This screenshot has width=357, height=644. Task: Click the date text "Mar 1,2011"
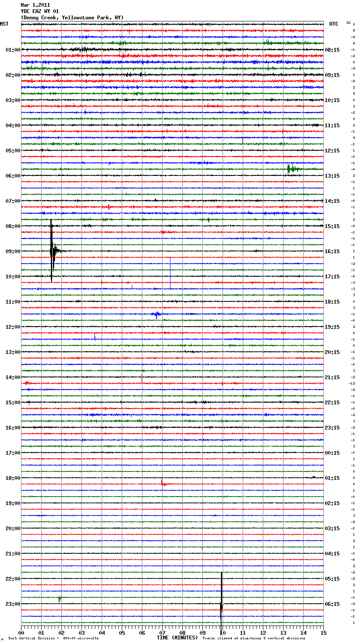point(35,5)
